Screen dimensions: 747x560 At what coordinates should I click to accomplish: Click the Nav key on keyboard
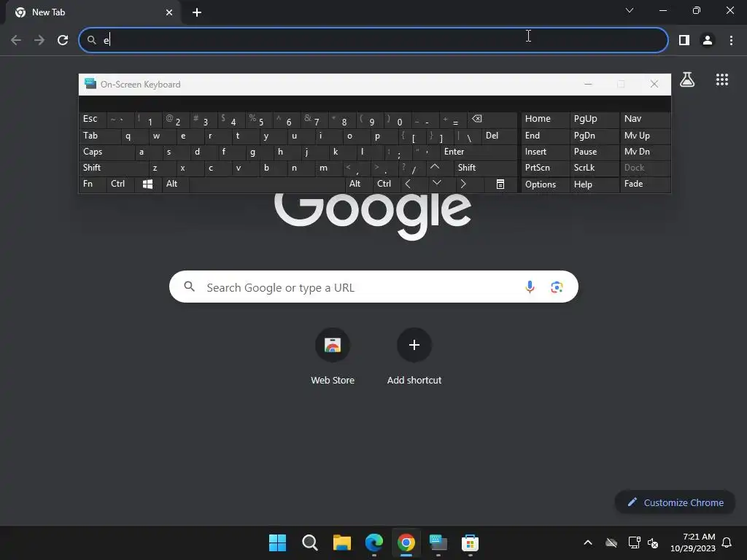(645, 119)
